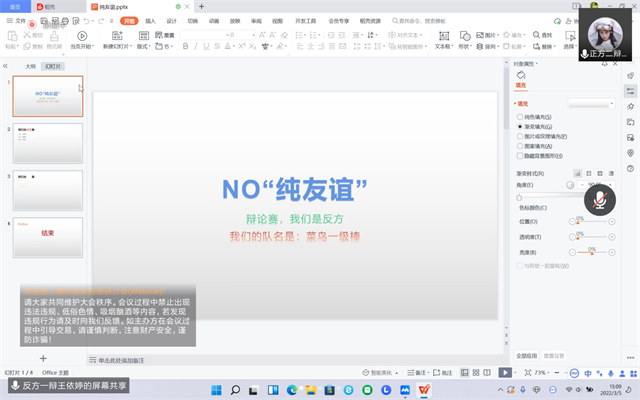Click the Shapes icon
640x400 pixels.
465,36
